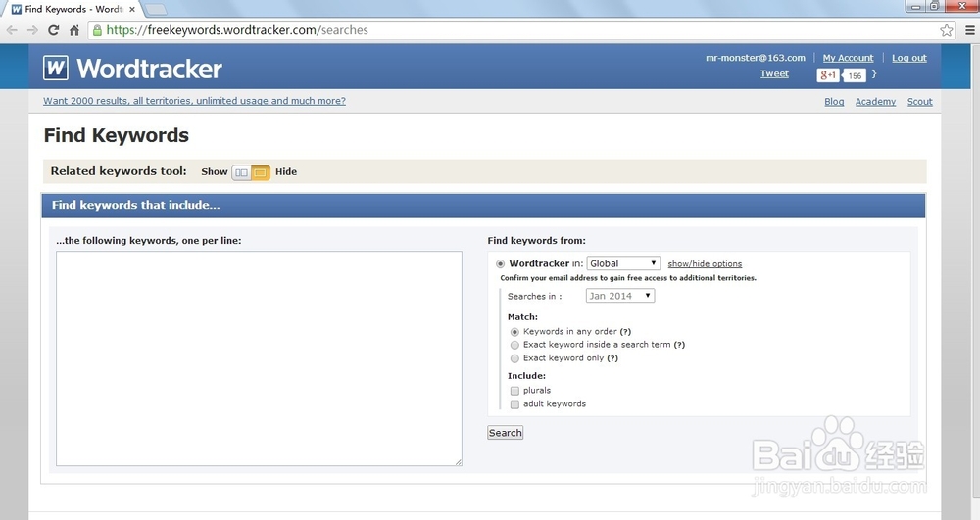Click inside the keywords text area

[259, 358]
